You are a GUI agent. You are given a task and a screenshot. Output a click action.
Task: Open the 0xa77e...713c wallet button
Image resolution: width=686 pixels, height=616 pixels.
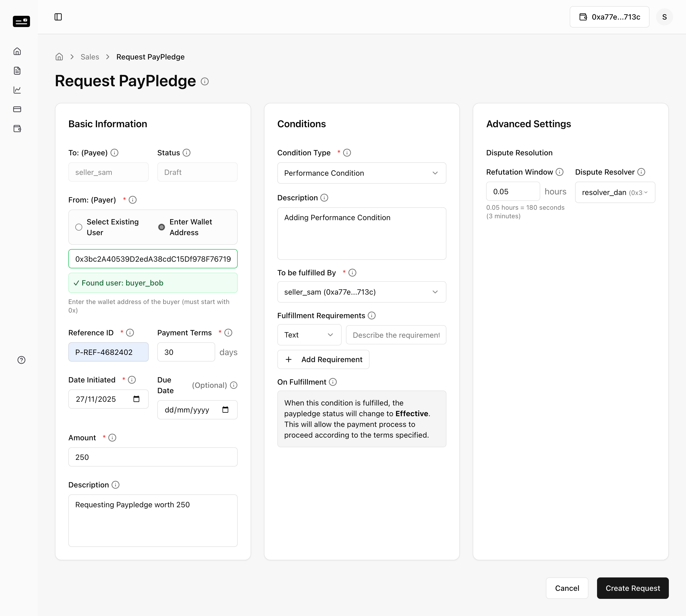(609, 17)
